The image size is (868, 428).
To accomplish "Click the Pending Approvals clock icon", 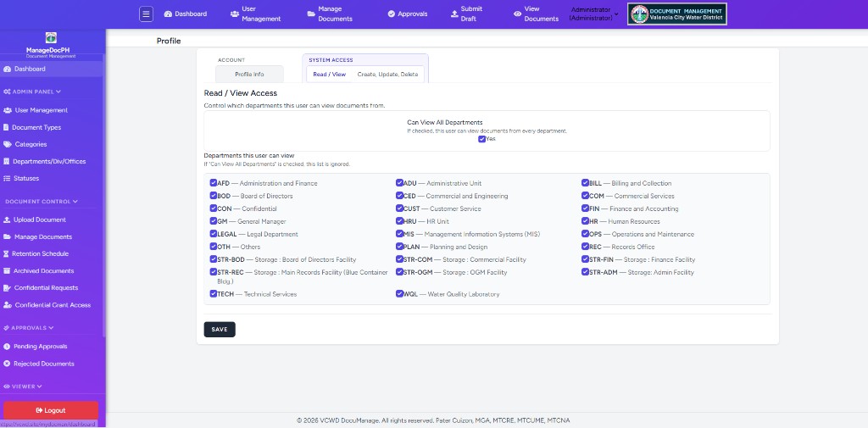I will tap(7, 347).
